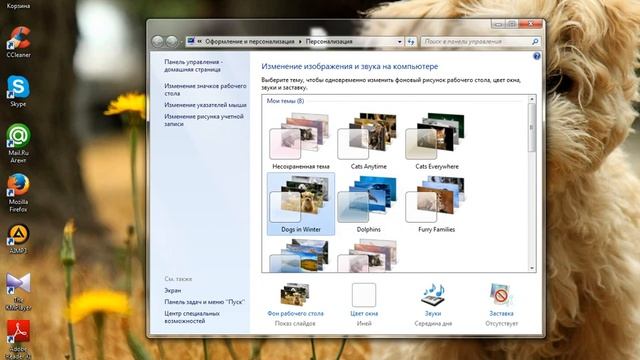The image size is (640, 360).
Task: Click the search magnifier icon
Action: click(x=535, y=42)
